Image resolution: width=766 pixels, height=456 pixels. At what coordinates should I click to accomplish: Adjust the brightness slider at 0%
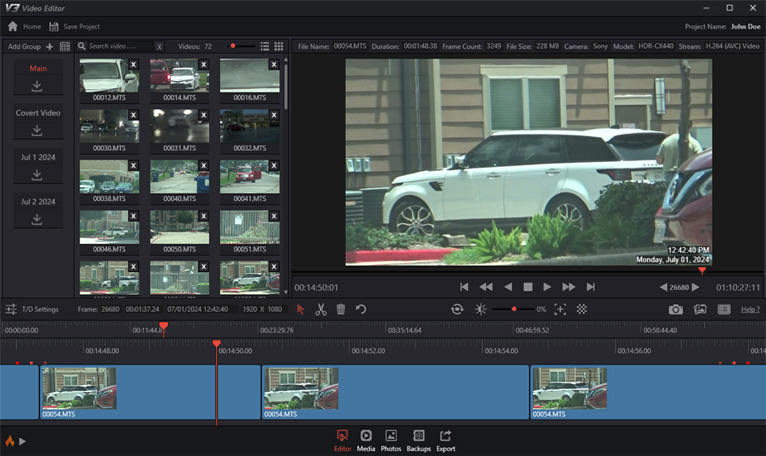pos(513,309)
